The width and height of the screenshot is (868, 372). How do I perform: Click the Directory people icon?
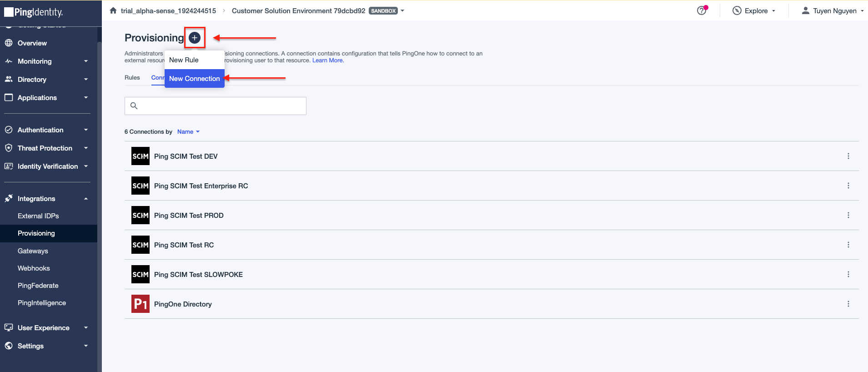[x=9, y=79]
